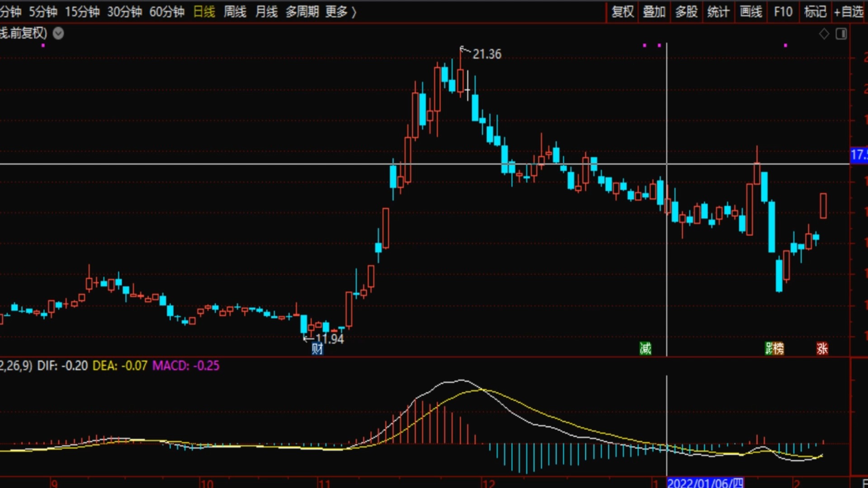Open the 画线 drawing tools
This screenshot has height=488, width=868.
click(x=751, y=12)
